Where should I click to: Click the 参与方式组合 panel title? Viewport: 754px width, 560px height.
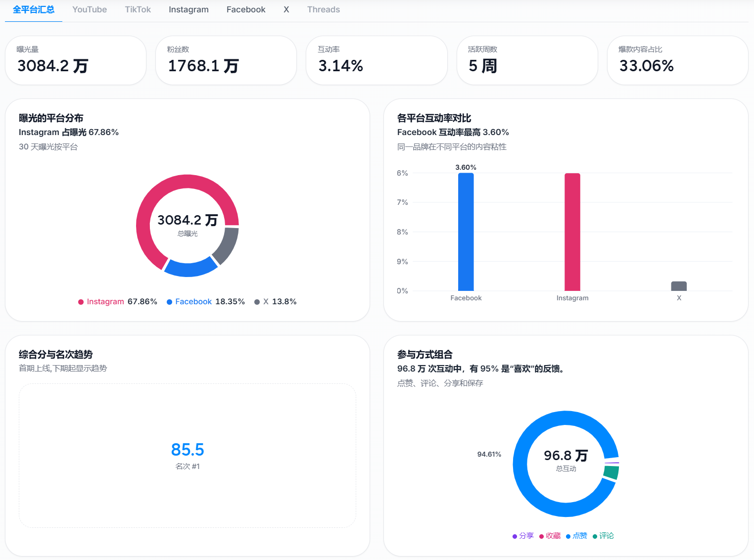pyautogui.click(x=425, y=355)
